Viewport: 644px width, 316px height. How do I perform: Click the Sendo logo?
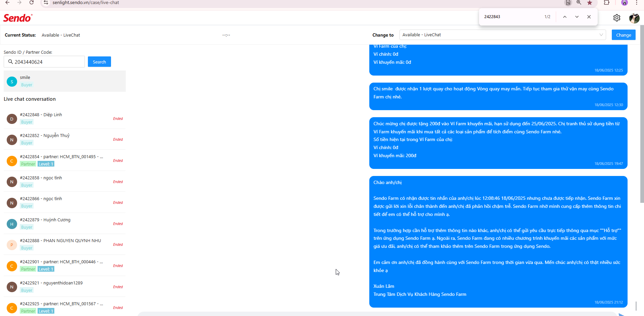point(18,18)
